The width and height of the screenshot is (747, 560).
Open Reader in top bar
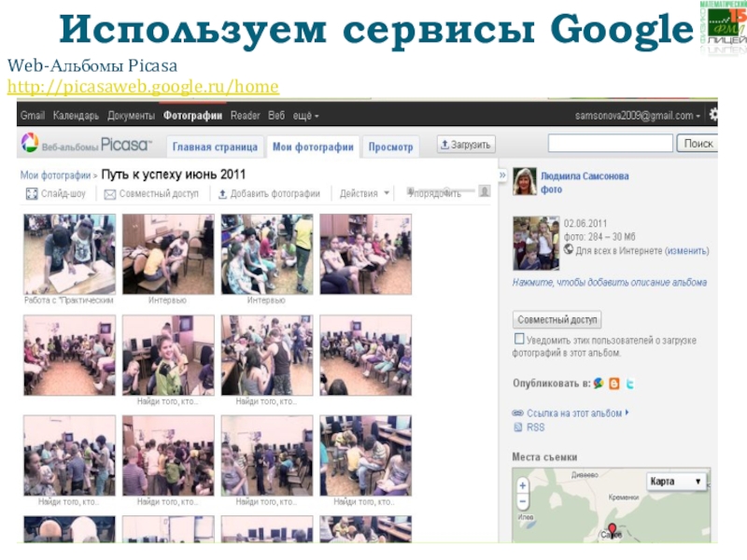click(245, 116)
